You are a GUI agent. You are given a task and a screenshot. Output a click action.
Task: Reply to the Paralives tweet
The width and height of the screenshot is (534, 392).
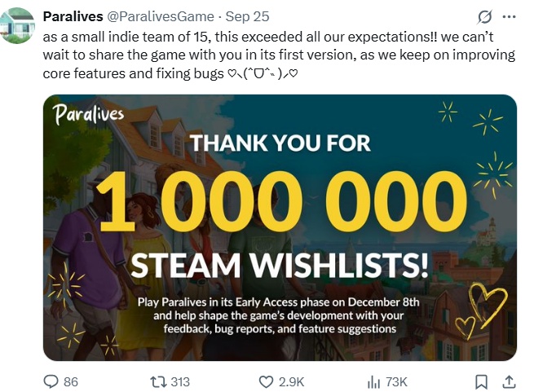(51, 381)
